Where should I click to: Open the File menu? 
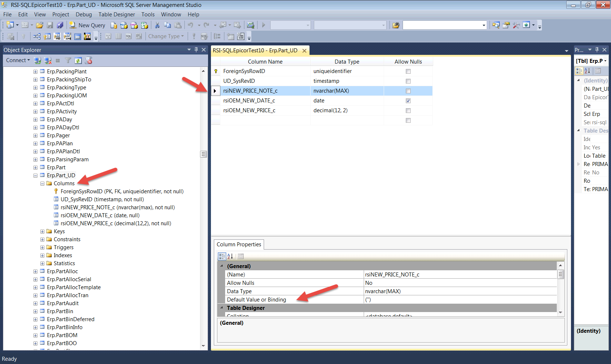[x=7, y=15]
